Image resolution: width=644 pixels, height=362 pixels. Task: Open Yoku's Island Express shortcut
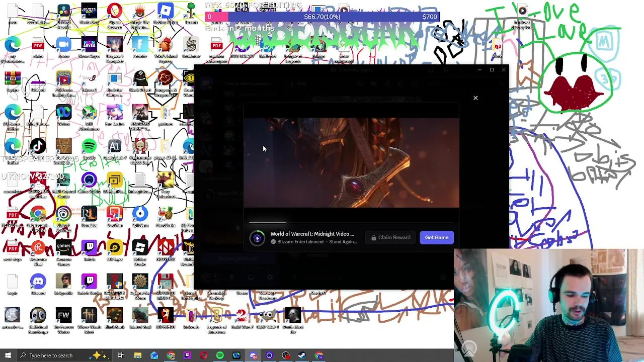(166, 49)
